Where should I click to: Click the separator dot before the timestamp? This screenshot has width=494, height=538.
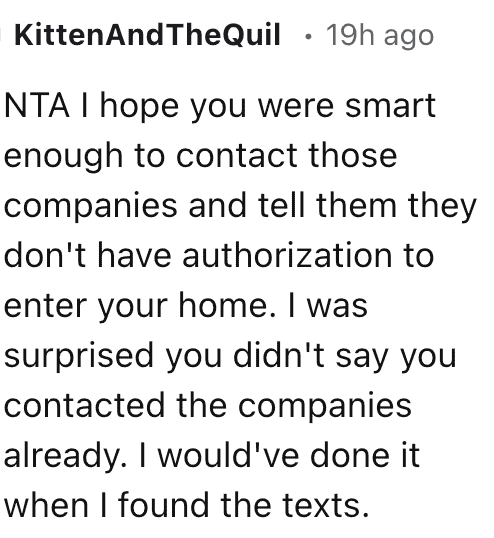tap(308, 36)
